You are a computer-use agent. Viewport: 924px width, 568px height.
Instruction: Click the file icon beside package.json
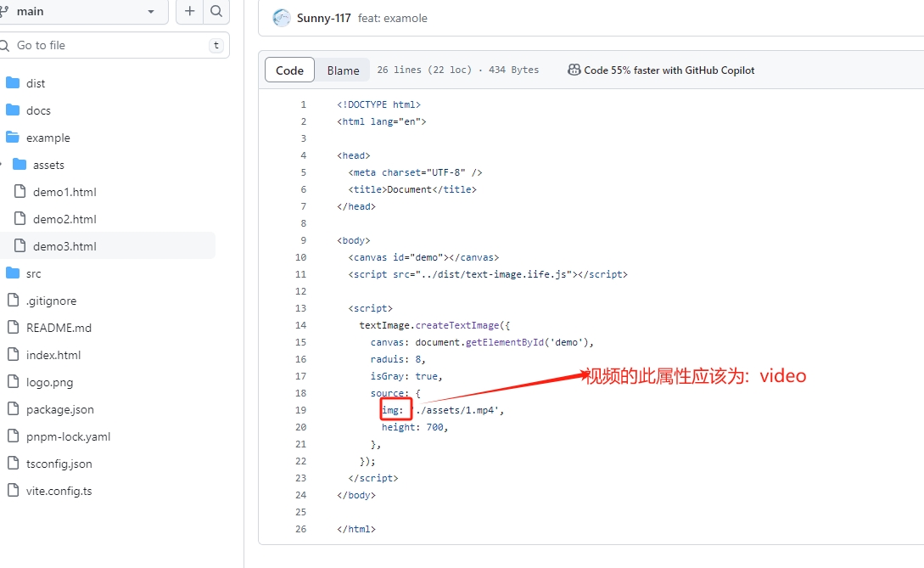point(13,408)
